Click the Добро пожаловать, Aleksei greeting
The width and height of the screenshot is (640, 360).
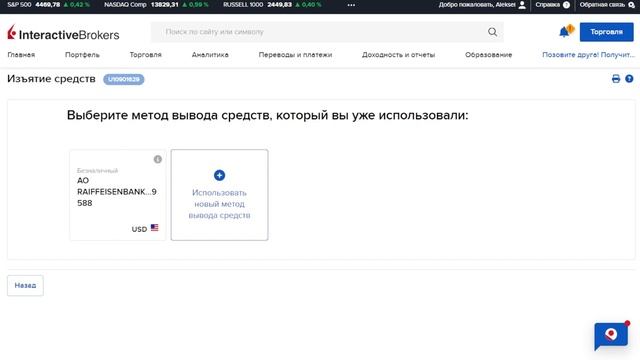click(x=477, y=5)
